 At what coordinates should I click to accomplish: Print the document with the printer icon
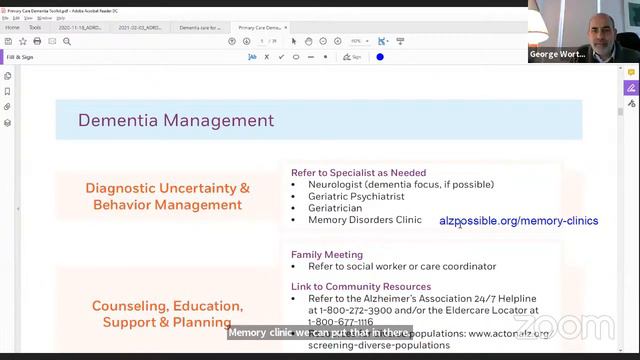point(37,41)
